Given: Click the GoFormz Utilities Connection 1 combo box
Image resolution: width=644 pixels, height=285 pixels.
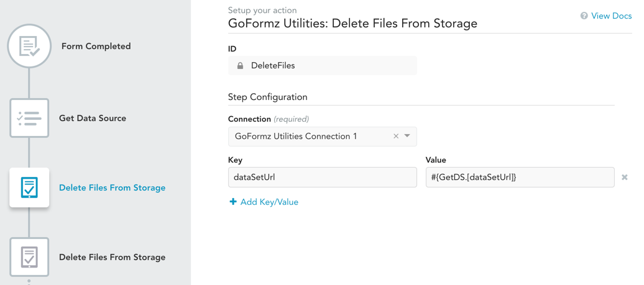Looking at the screenshot, I should [x=311, y=137].
